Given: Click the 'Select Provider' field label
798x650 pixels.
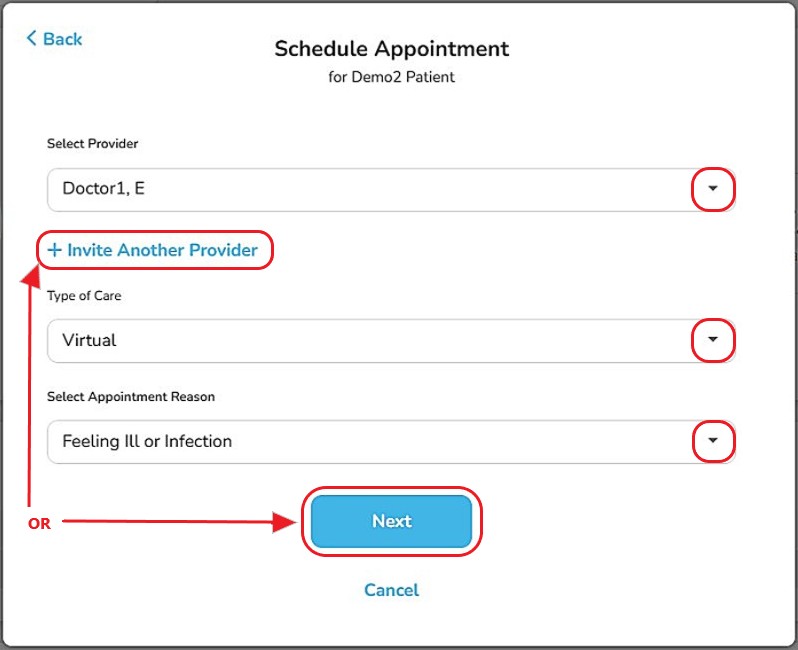Looking at the screenshot, I should pyautogui.click(x=92, y=143).
